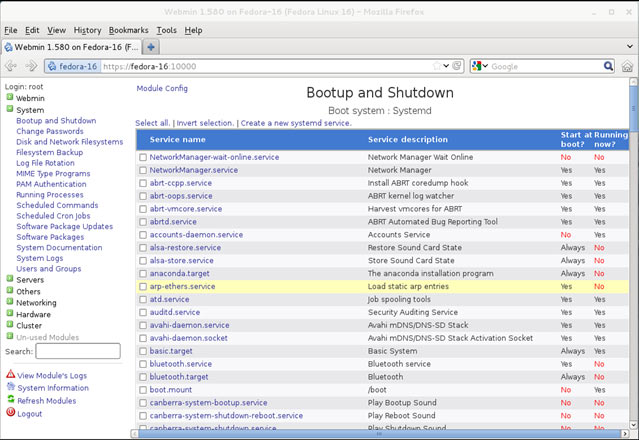Open System Logs in sidebar

click(x=40, y=258)
